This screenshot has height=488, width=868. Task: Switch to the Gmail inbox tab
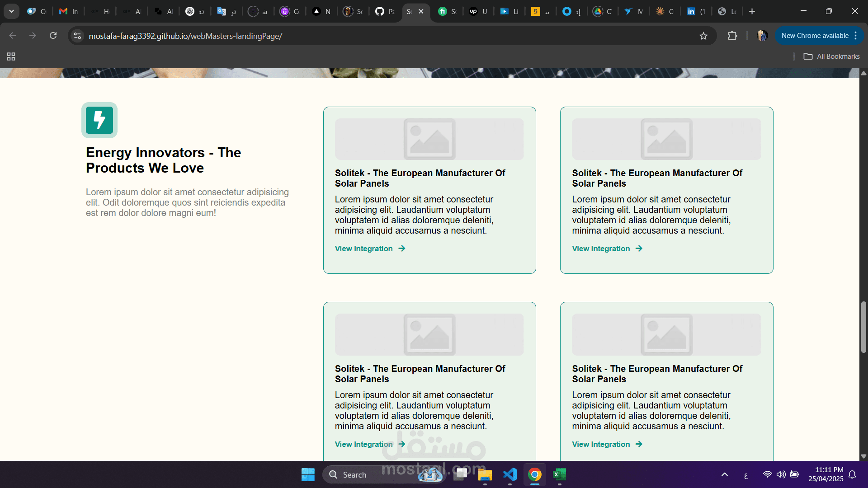point(69,11)
